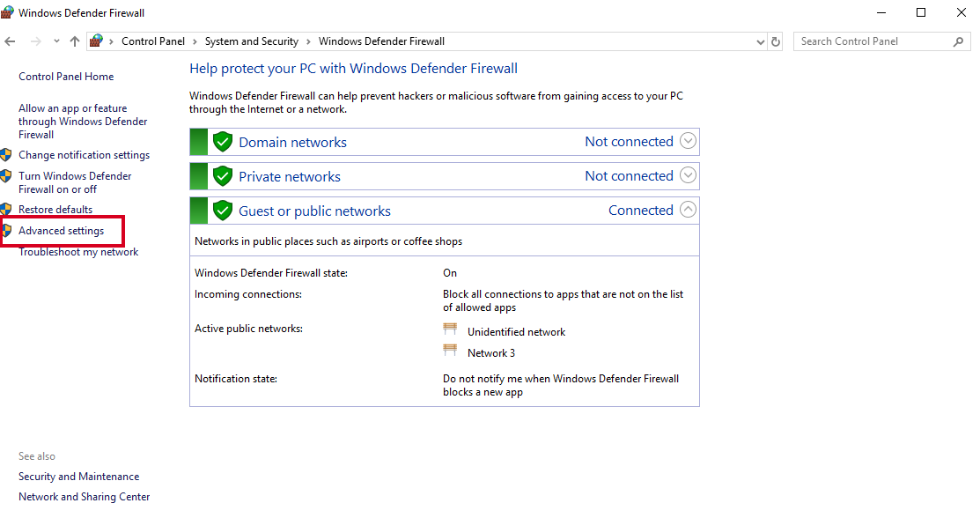Click inside the Search Control Panel field
The width and height of the screenshot is (980, 518).
pyautogui.click(x=872, y=41)
